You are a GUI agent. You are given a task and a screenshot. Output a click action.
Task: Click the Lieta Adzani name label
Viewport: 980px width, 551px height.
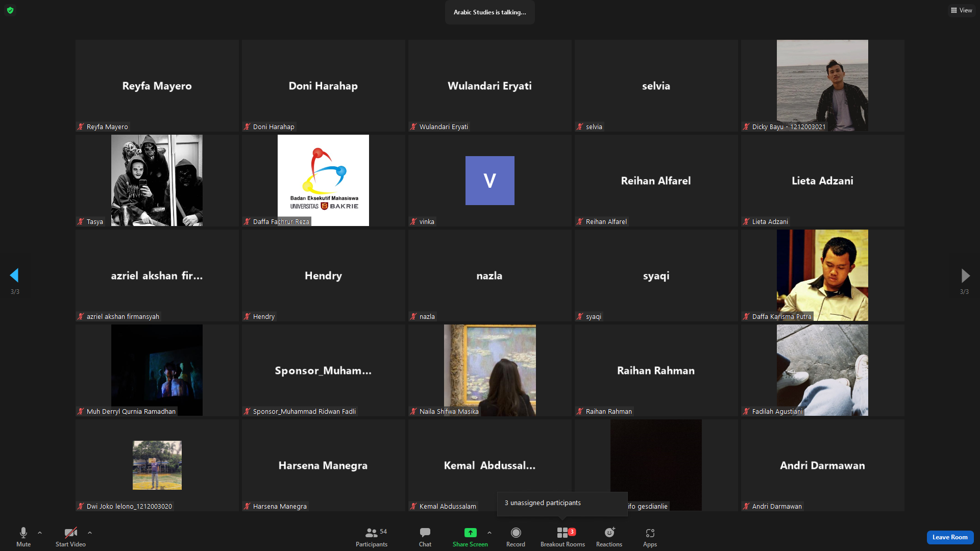770,221
